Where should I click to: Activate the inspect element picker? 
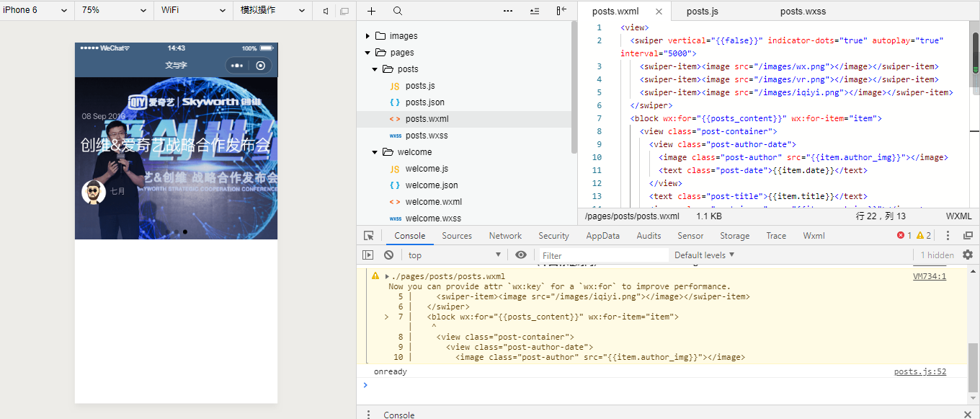click(x=369, y=236)
